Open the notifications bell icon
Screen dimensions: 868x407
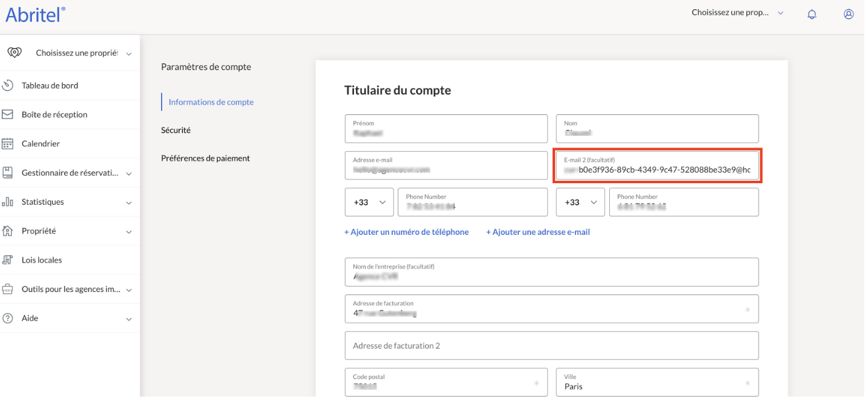click(x=812, y=14)
